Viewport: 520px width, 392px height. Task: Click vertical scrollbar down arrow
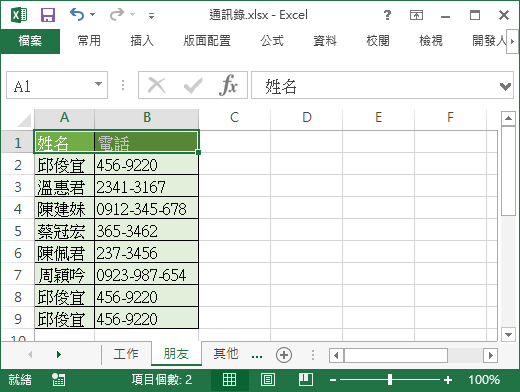(508, 334)
